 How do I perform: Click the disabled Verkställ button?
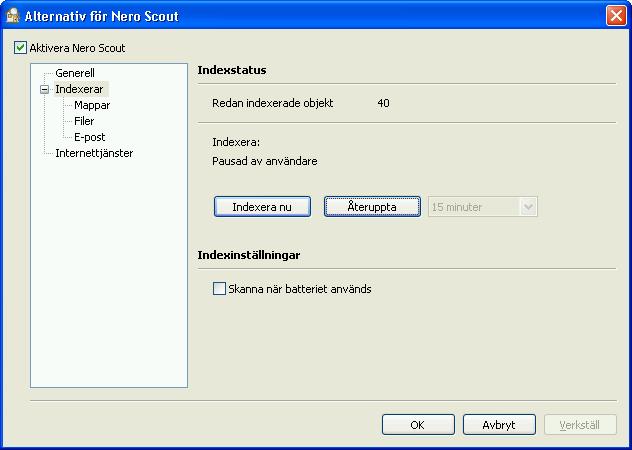pyautogui.click(x=580, y=425)
